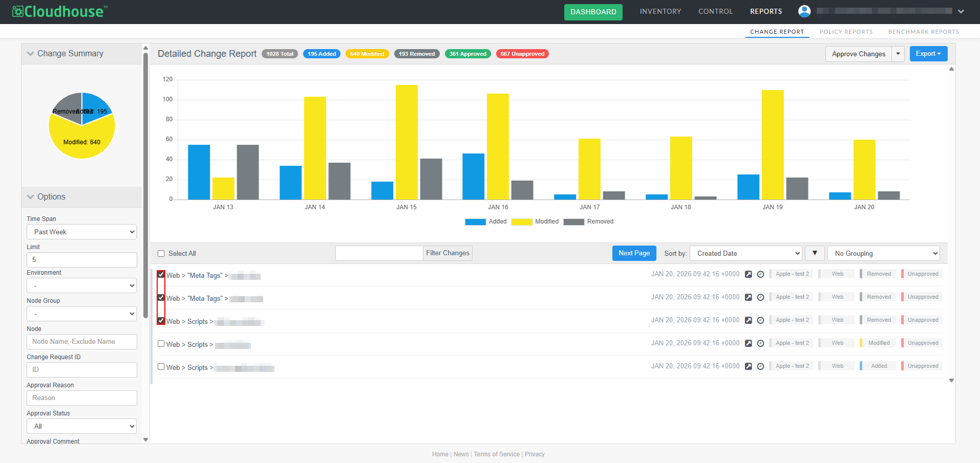Click the Export button
Viewport: 980px width, 463px height.
click(x=928, y=54)
